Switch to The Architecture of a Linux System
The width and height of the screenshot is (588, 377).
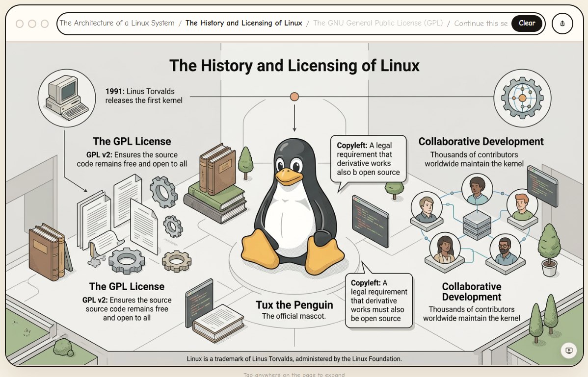[117, 23]
